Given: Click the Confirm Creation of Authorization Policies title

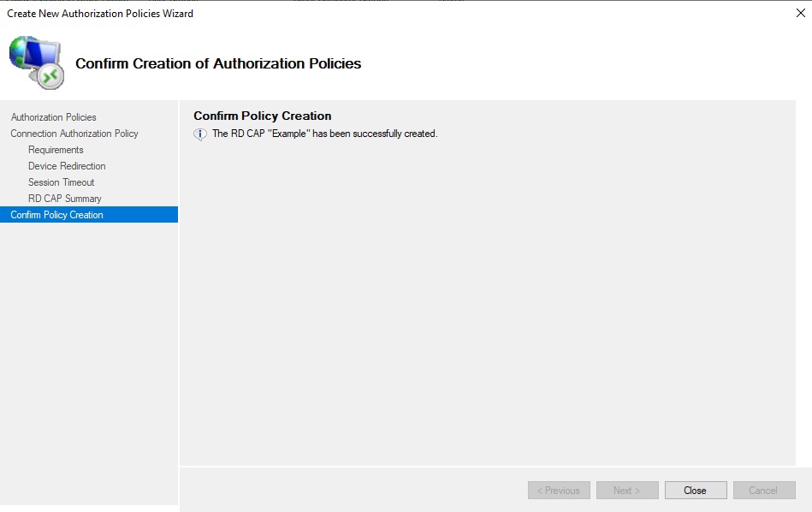Looking at the screenshot, I should [x=218, y=63].
